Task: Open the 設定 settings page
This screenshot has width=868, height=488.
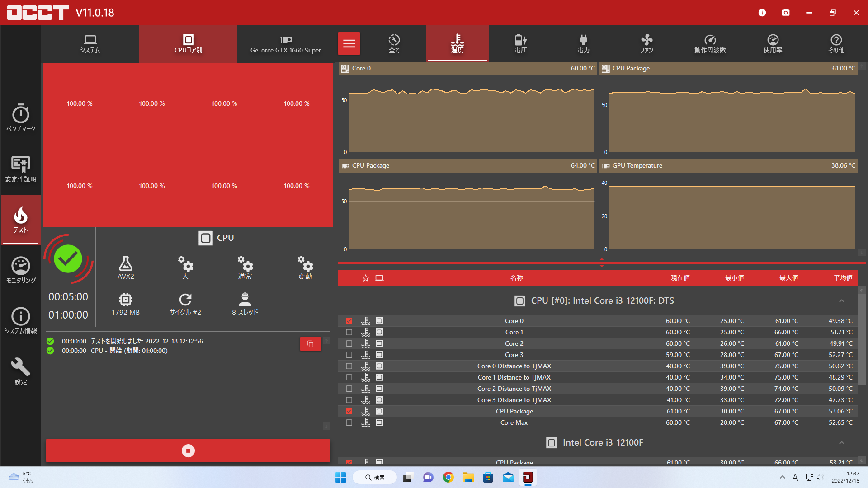Action: 21,371
